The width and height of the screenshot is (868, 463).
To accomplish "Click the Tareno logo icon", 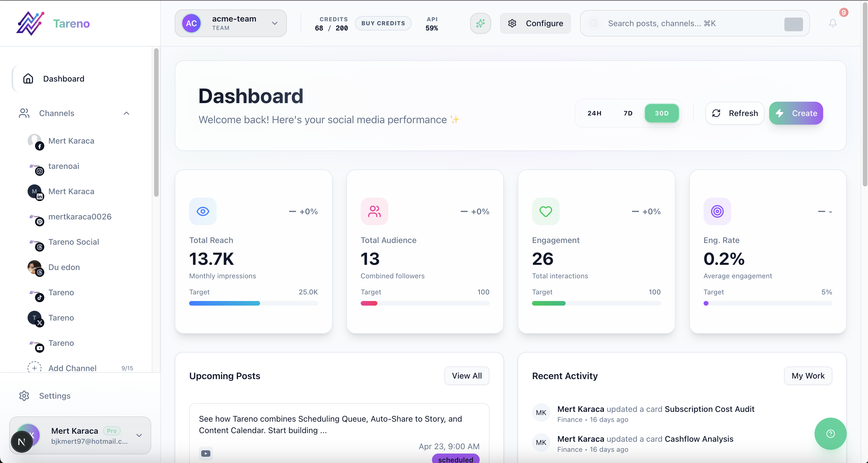I will 30,23.
